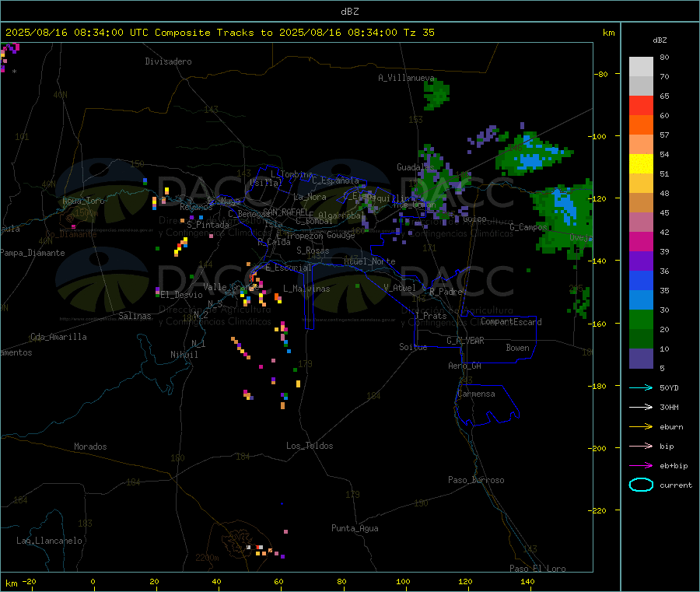Click the R_Padre map label
The image size is (700, 592).
point(446,292)
